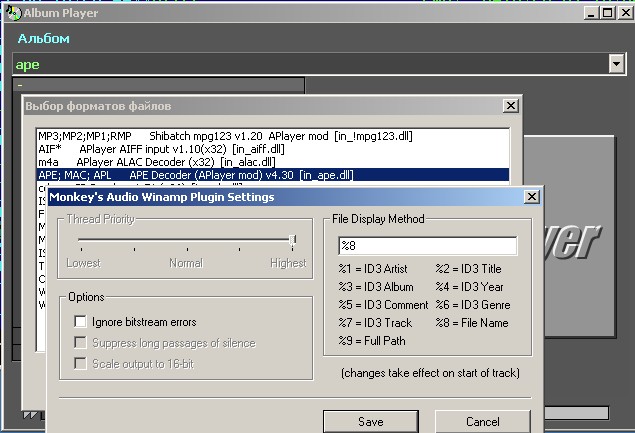Click the '%2 = ID3 Title' legend text

(x=469, y=269)
